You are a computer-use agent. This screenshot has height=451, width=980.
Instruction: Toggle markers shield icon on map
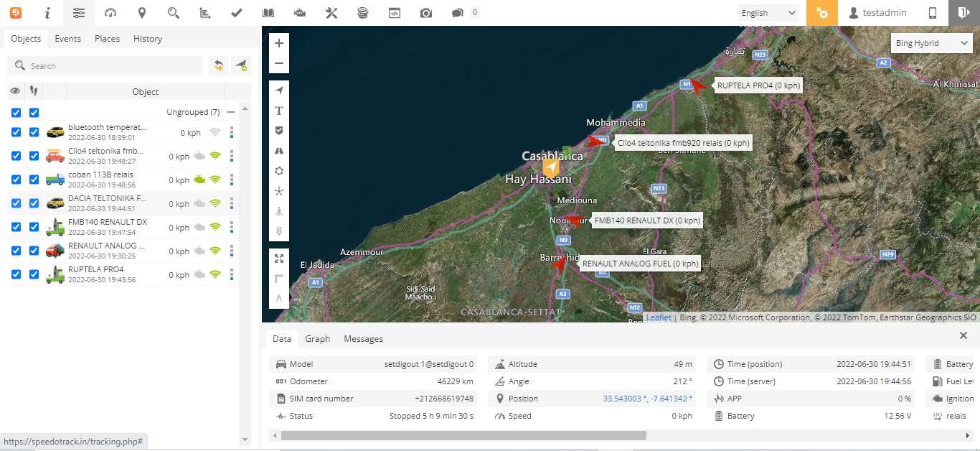279,131
